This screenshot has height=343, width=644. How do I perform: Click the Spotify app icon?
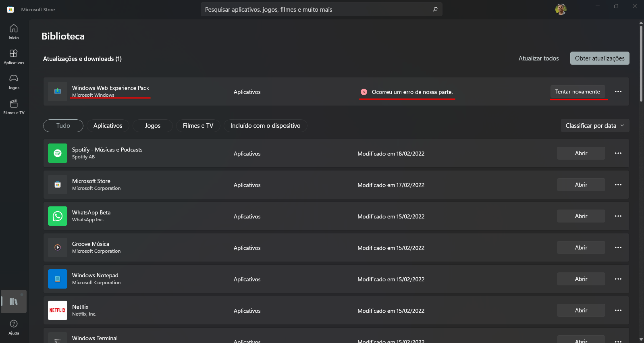(x=58, y=153)
